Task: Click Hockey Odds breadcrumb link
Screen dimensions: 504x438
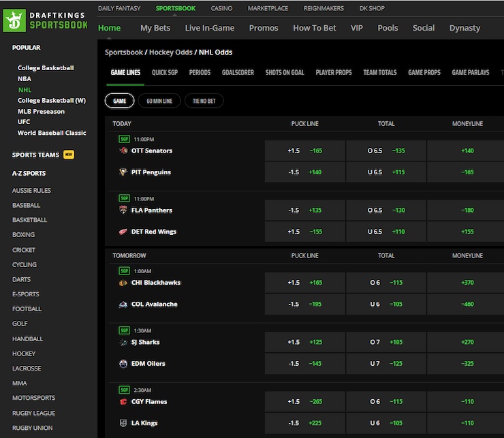Action: pyautogui.click(x=171, y=52)
